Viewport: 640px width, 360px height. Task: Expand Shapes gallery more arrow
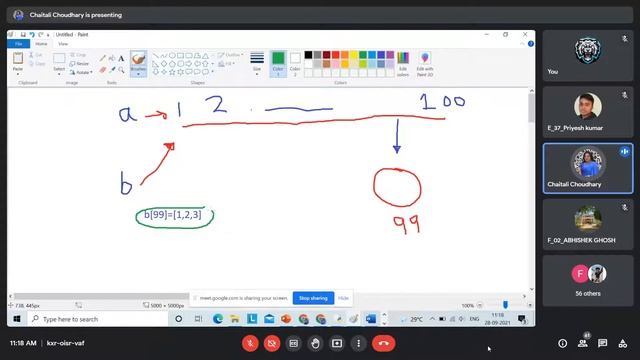click(213, 72)
